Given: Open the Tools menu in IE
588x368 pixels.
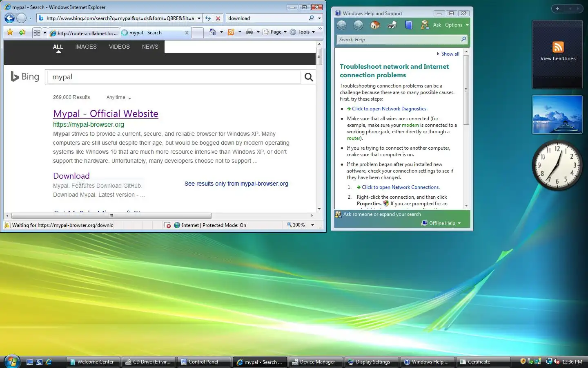Looking at the screenshot, I should [303, 32].
